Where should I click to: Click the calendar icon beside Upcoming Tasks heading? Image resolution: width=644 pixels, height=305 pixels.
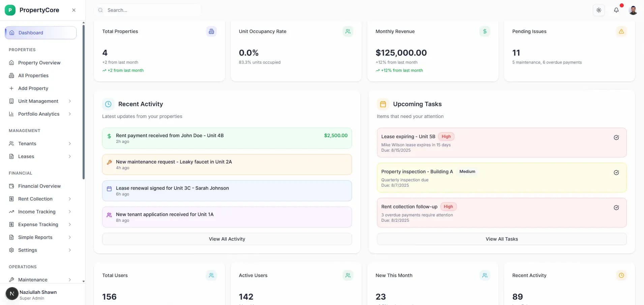coord(383,104)
